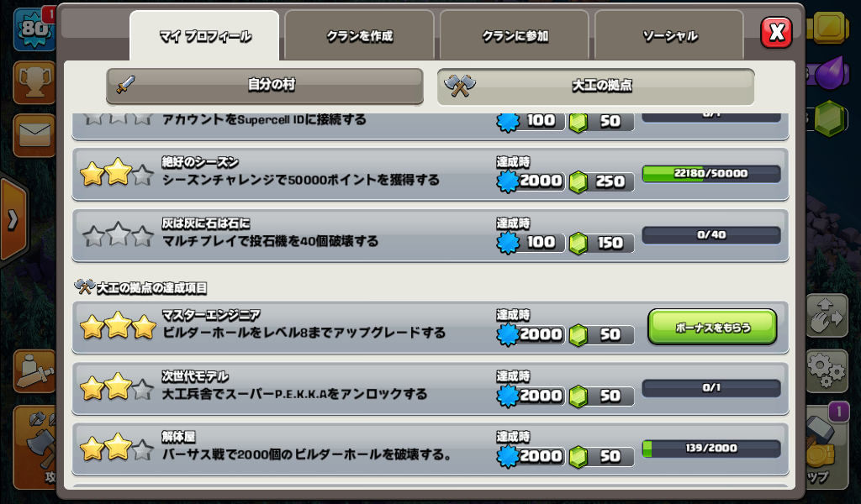
Task: Open the settings gears icon
Action: click(827, 371)
